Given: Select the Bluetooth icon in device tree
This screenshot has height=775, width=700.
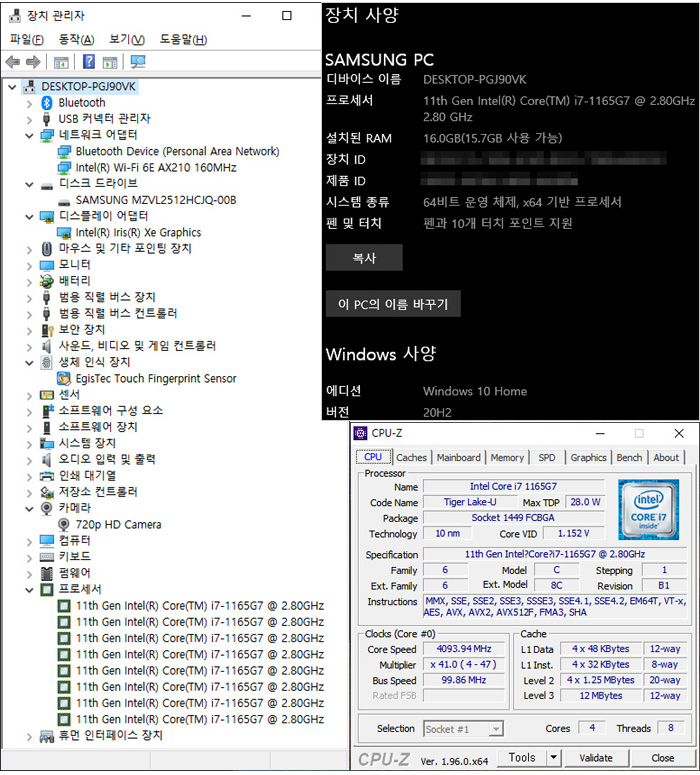Looking at the screenshot, I should (46, 103).
